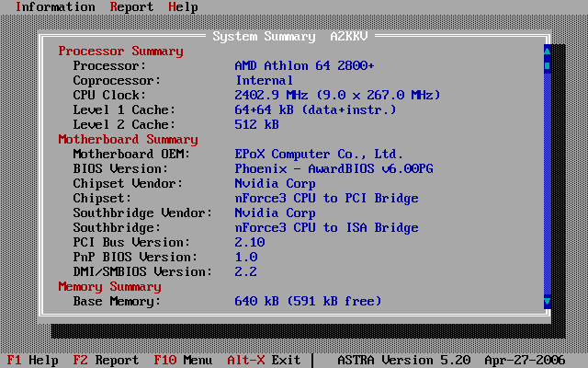
Task: Select the Memory Summary heading
Action: pyautogui.click(x=109, y=287)
